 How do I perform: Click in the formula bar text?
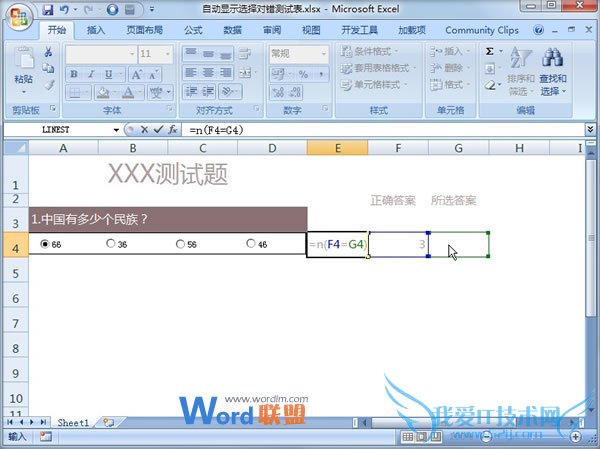pyautogui.click(x=216, y=130)
